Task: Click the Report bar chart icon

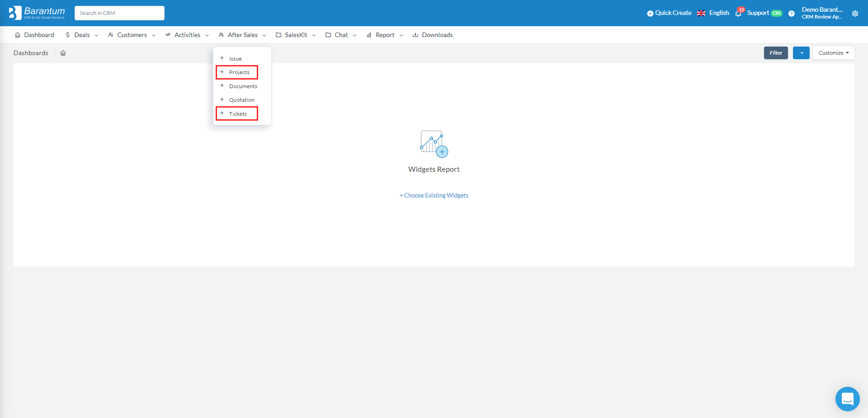Action: pyautogui.click(x=369, y=35)
